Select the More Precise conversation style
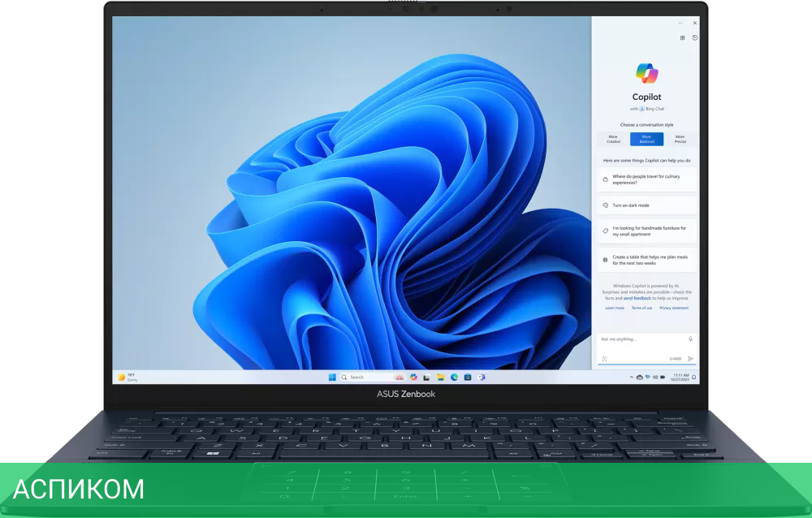Image resolution: width=812 pixels, height=518 pixels. point(680,138)
